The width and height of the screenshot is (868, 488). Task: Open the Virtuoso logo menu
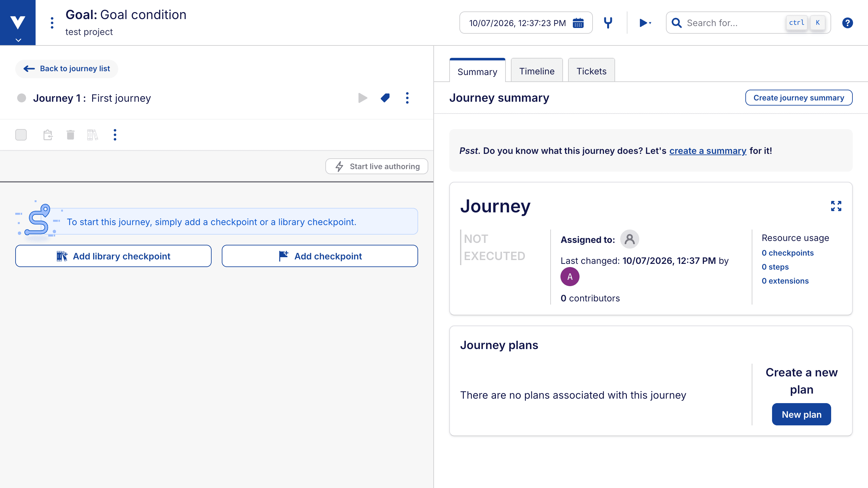pyautogui.click(x=17, y=23)
